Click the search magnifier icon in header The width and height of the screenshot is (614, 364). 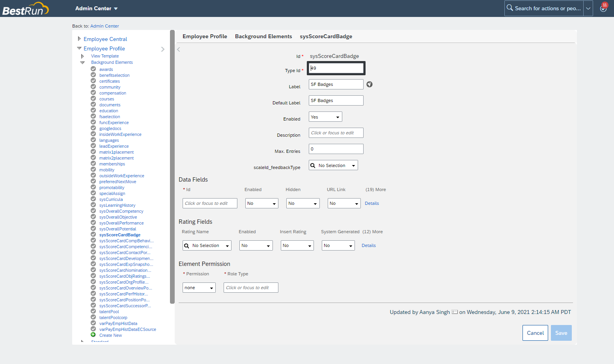pos(509,8)
